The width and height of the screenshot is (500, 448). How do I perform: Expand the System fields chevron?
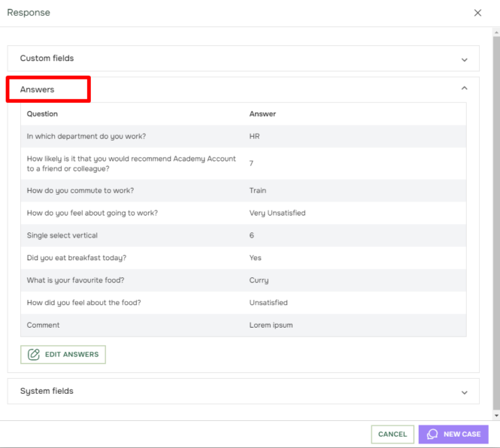pos(465,392)
